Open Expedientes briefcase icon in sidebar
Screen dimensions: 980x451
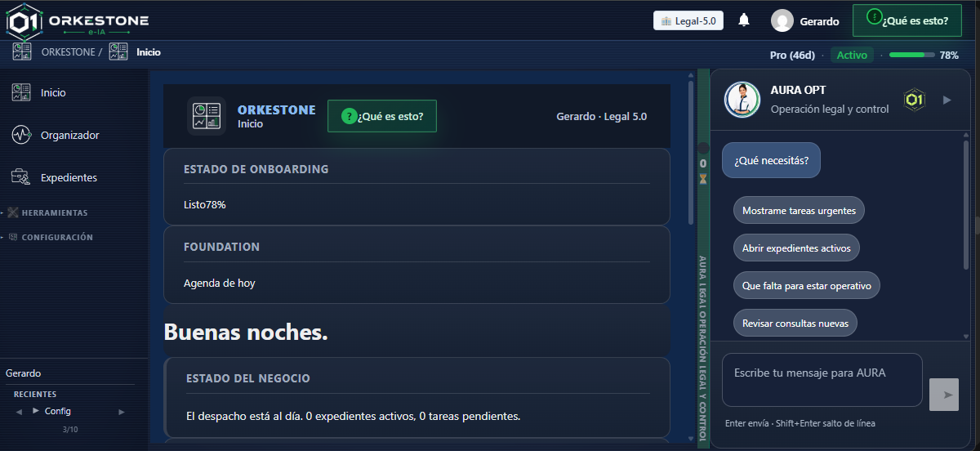[x=21, y=177]
